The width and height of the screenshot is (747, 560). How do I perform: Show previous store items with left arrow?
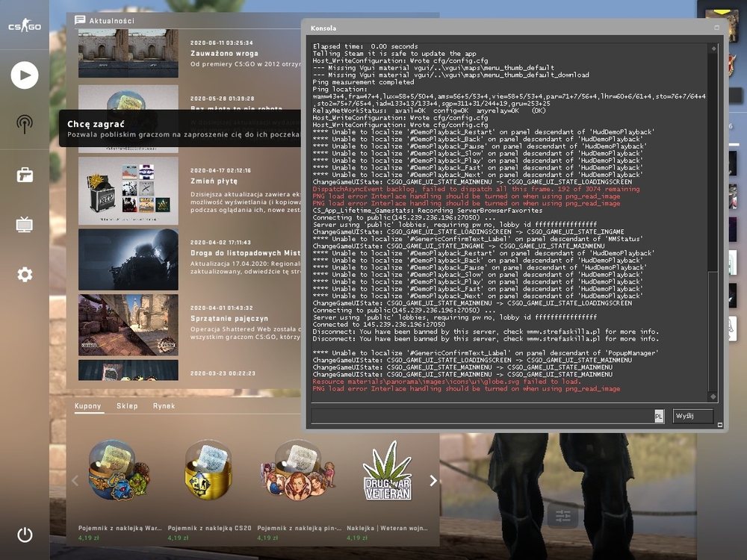tap(75, 480)
